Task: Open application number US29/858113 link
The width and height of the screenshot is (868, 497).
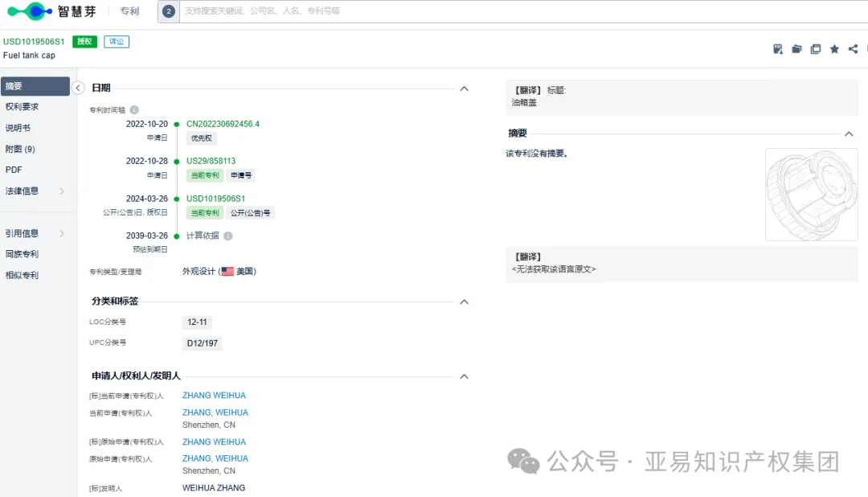Action: tap(211, 161)
